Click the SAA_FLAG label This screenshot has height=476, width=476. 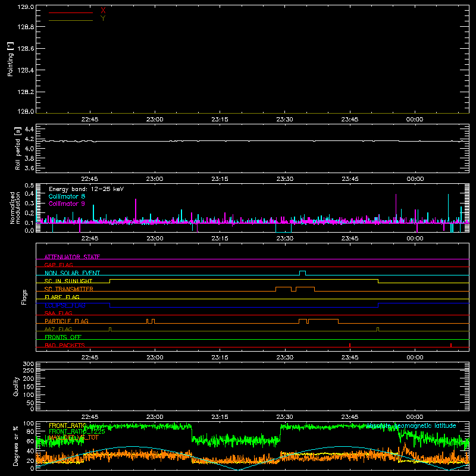(x=58, y=313)
